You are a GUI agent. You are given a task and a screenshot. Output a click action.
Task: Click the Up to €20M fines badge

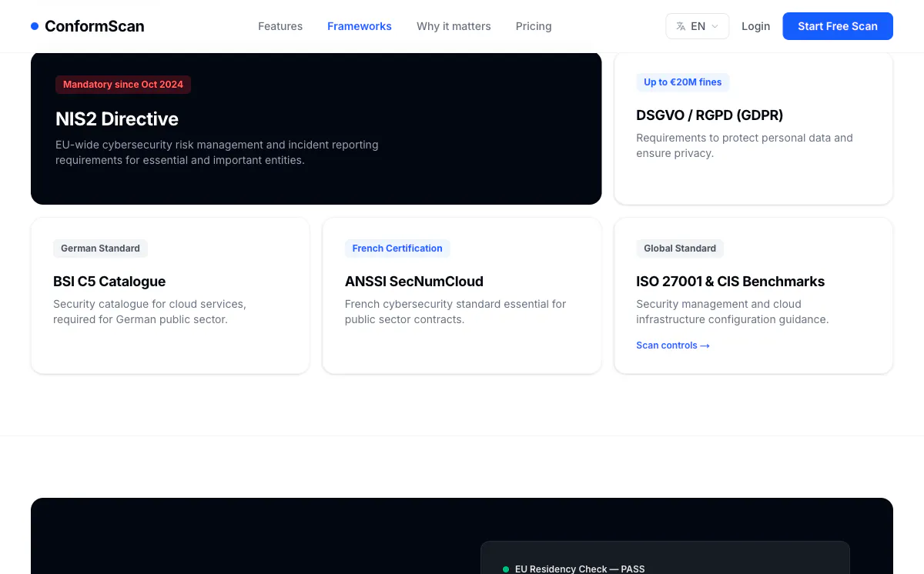tap(683, 82)
